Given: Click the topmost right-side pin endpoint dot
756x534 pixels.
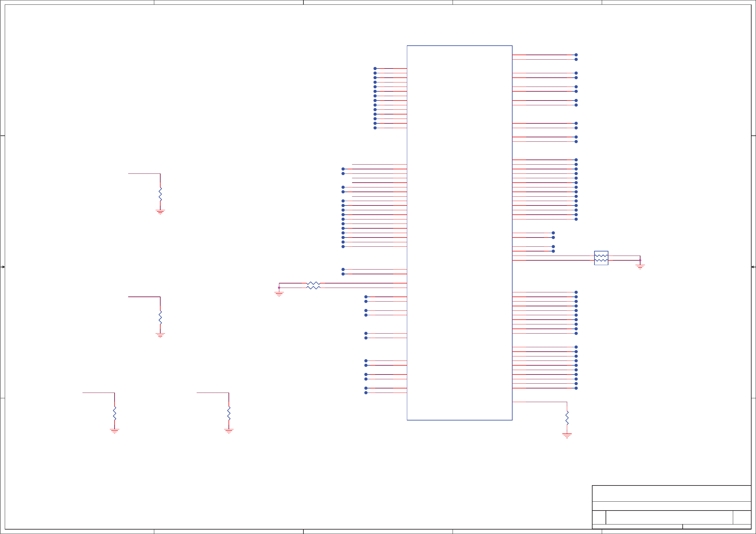Looking at the screenshot, I should pos(576,55).
